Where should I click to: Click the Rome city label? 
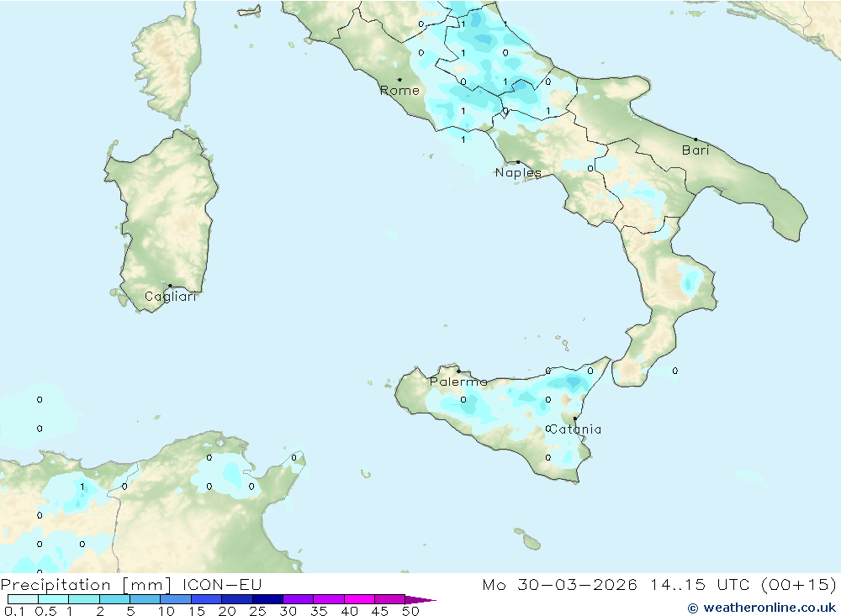(399, 91)
